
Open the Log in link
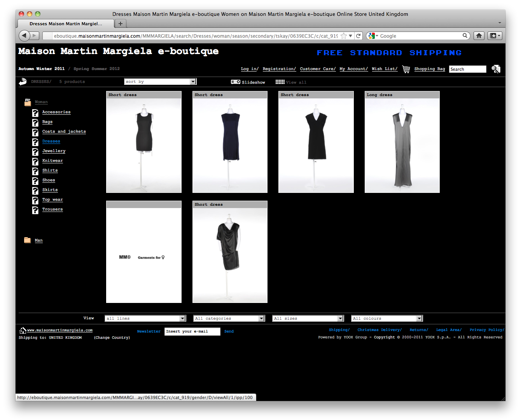(x=249, y=68)
